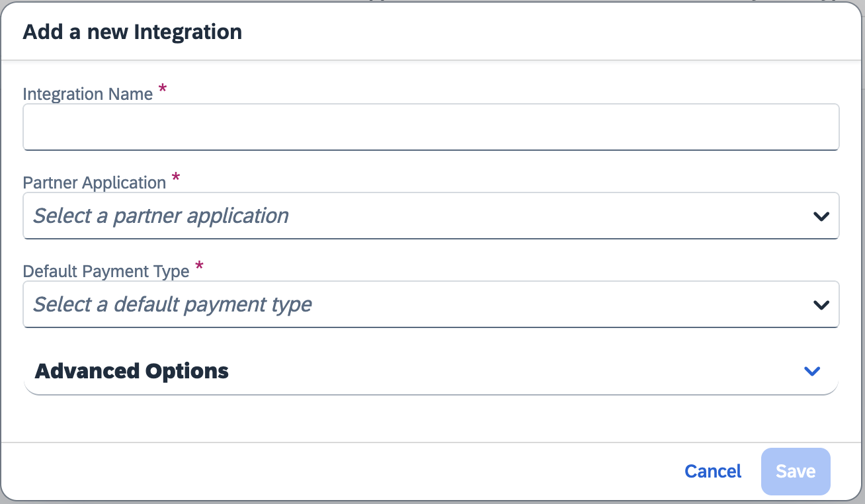Viewport: 865px width, 504px height.
Task: Click 'Select a default payment type' placeholder
Action: click(173, 304)
